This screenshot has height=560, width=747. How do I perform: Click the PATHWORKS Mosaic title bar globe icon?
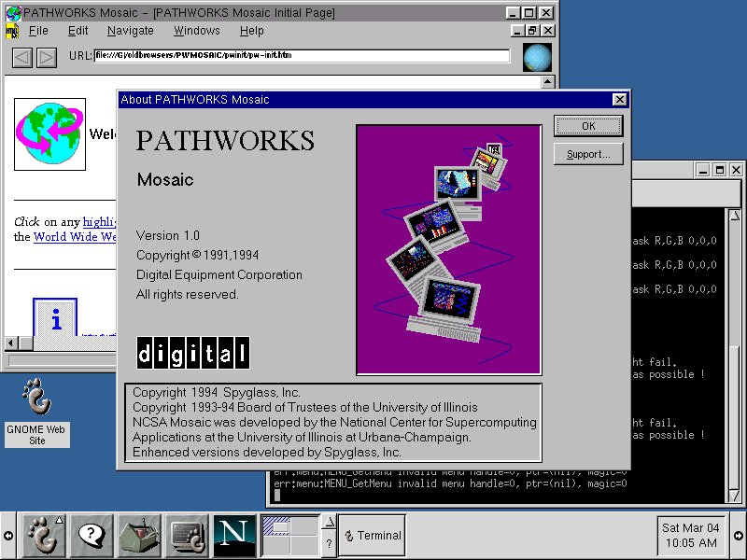pyautogui.click(x=13, y=13)
